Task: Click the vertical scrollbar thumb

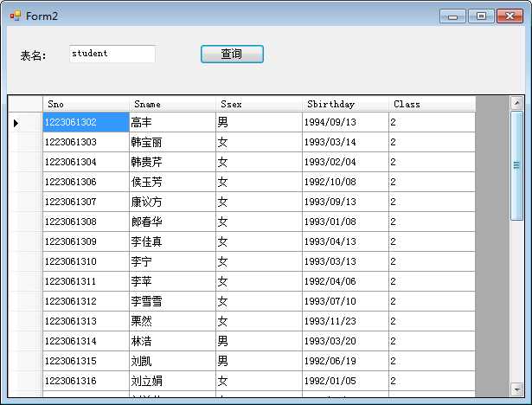Action: click(517, 164)
